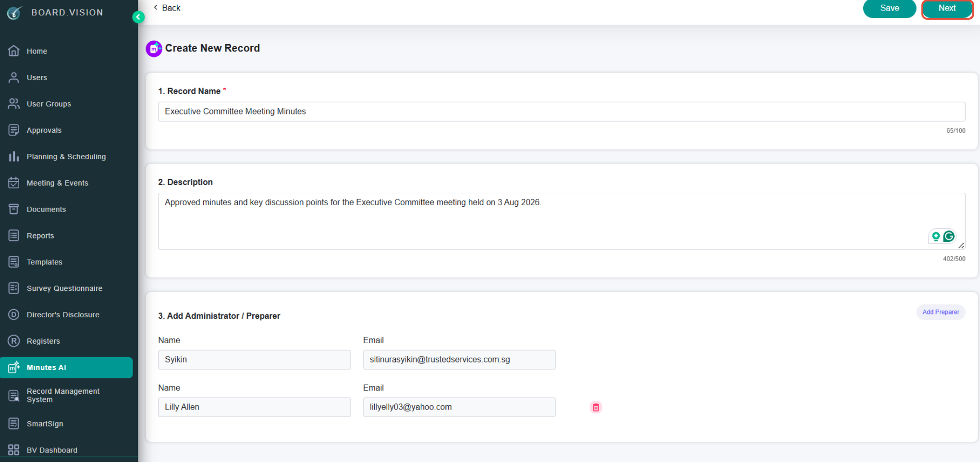This screenshot has width=980, height=462.
Task: Click the '65/100' character counter
Action: tap(955, 131)
